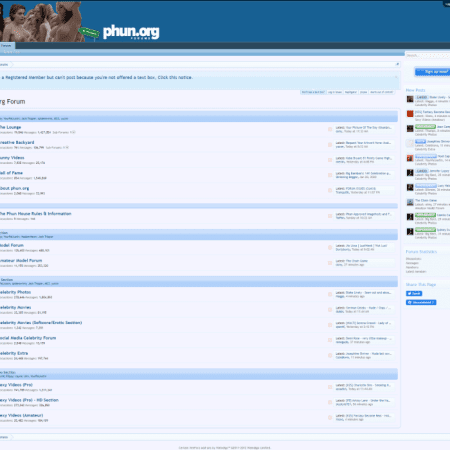Click RSS icon in Celebrity Extra row

tap(330, 355)
